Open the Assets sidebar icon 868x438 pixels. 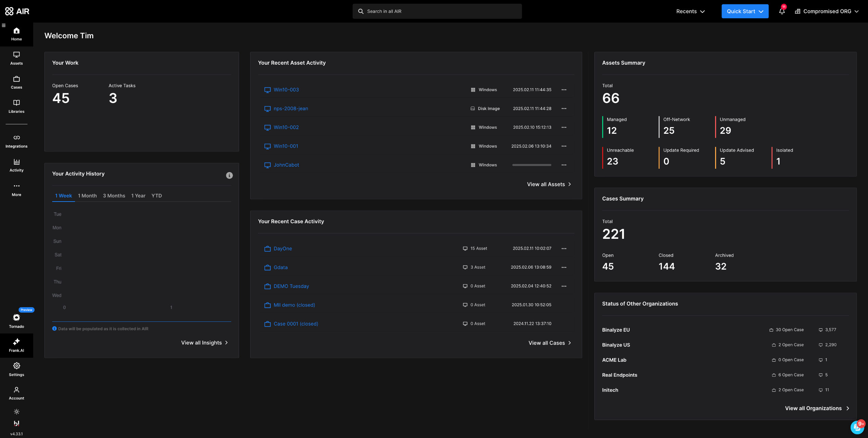pos(16,58)
